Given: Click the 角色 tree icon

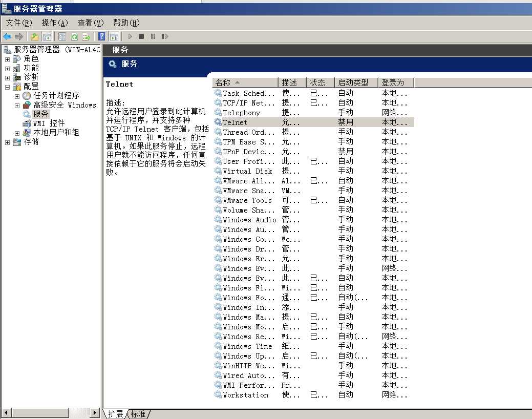Looking at the screenshot, I should (16, 59).
